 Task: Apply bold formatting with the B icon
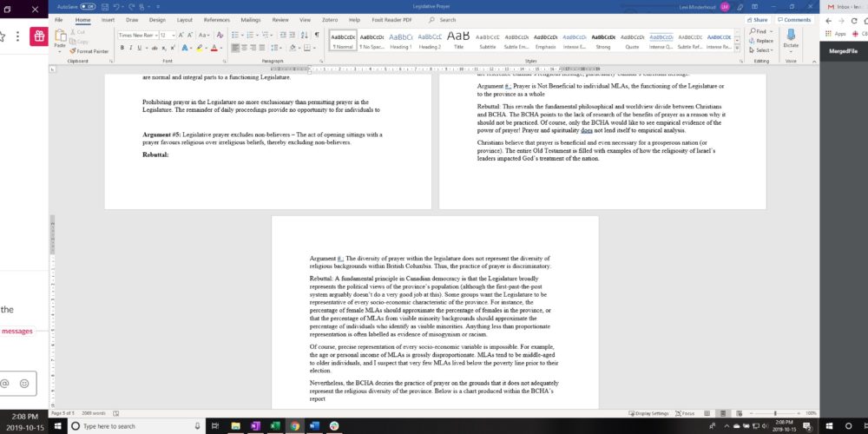[x=122, y=48]
